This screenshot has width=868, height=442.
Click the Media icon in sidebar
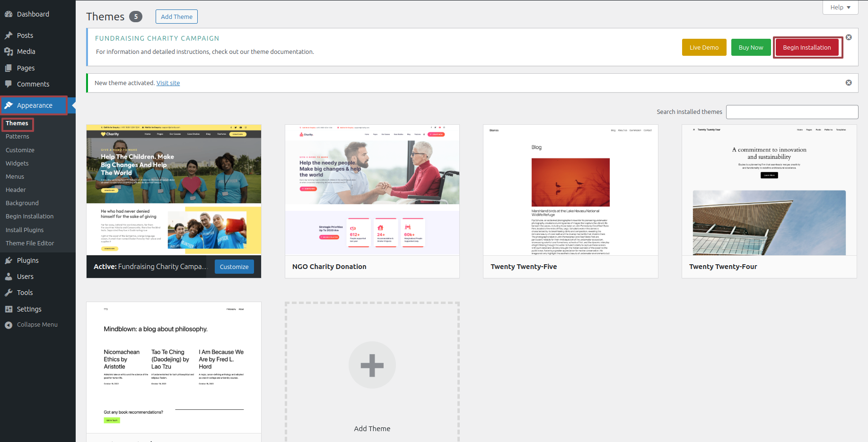9,52
